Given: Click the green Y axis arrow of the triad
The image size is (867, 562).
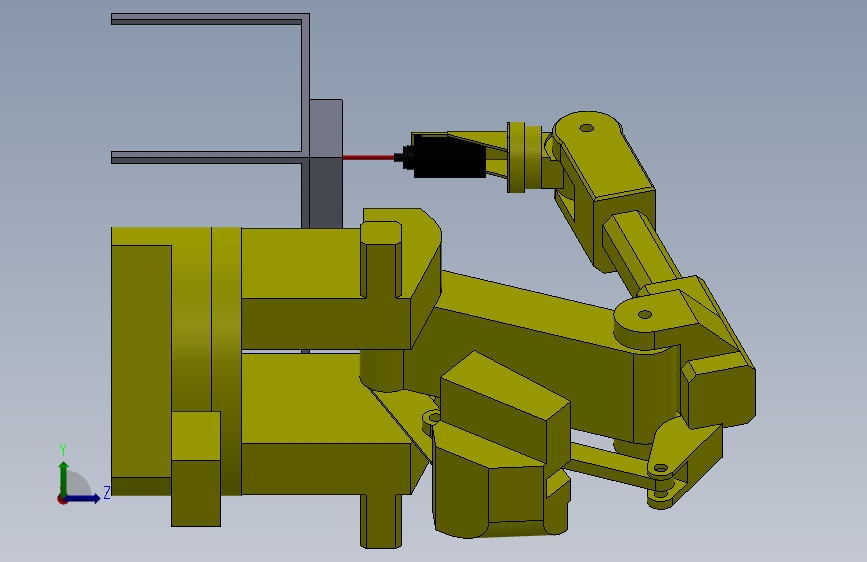Looking at the screenshot, I should 64,478.
